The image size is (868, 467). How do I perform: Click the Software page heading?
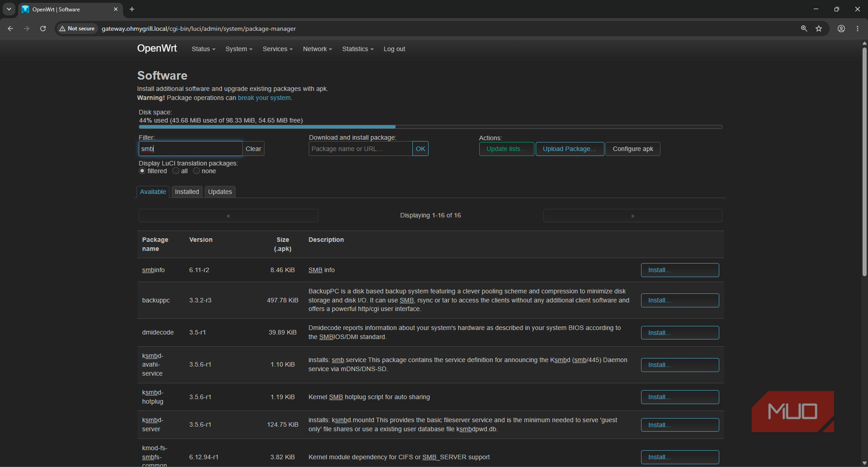(162, 75)
